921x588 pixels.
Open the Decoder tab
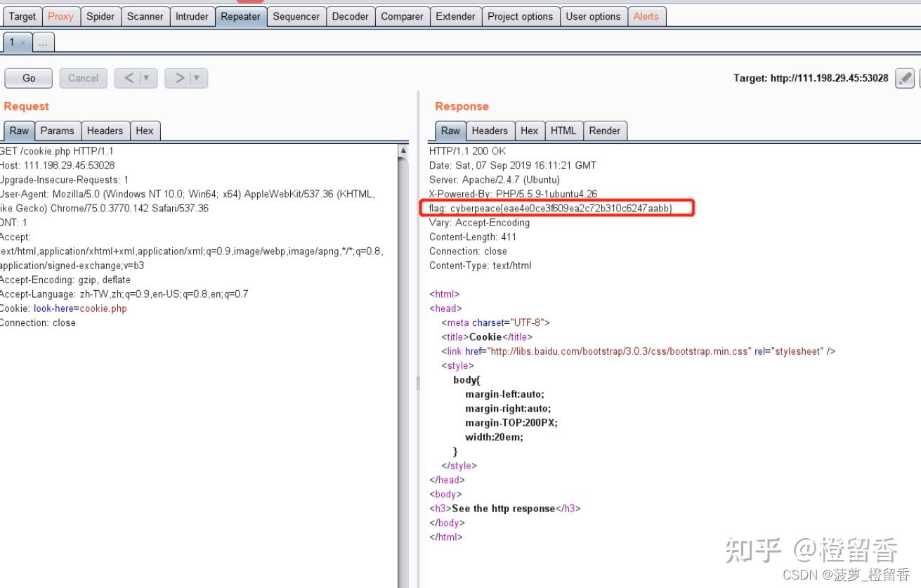[350, 16]
